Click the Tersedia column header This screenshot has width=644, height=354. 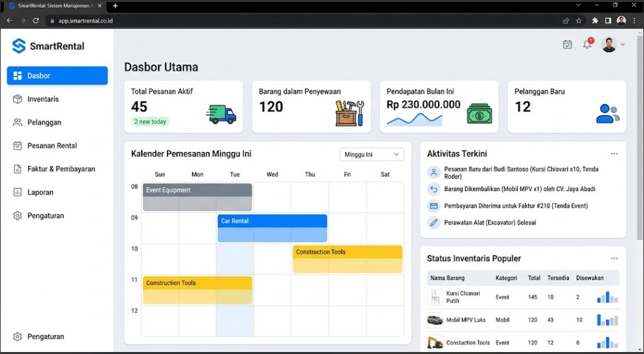tap(558, 278)
